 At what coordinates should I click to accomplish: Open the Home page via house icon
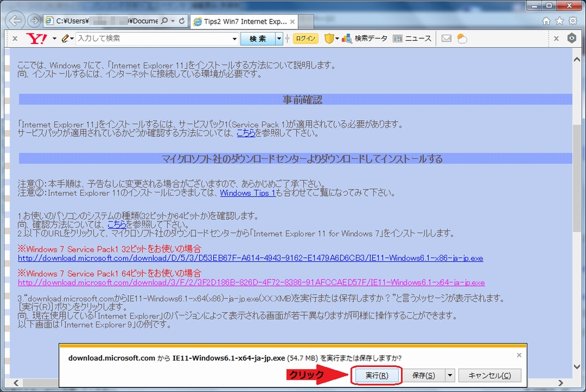(546, 21)
